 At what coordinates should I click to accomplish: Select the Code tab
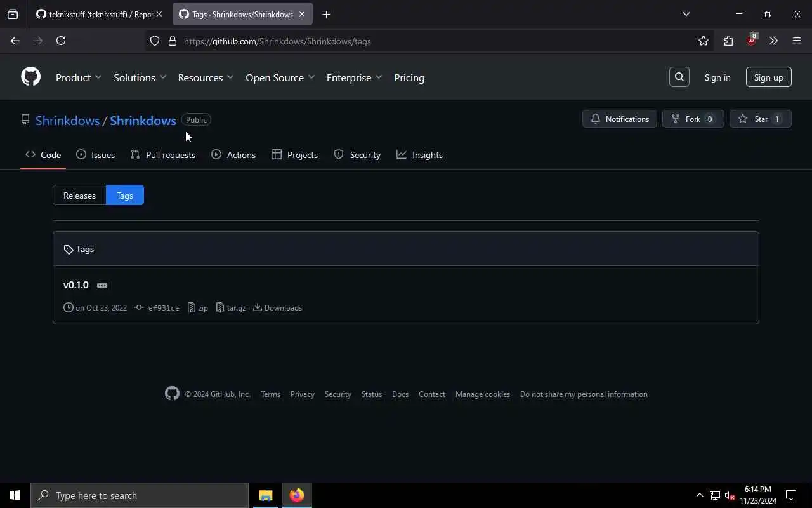pyautogui.click(x=43, y=155)
